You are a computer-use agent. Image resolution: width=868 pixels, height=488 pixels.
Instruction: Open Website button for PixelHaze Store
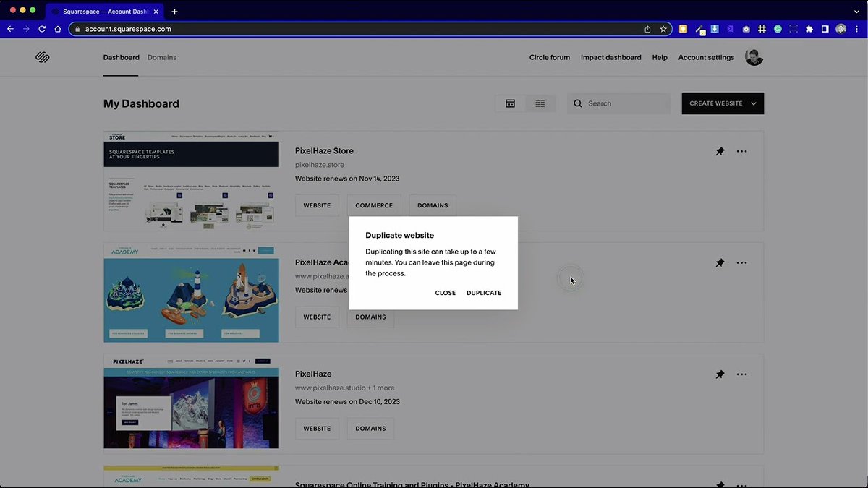[x=317, y=205]
